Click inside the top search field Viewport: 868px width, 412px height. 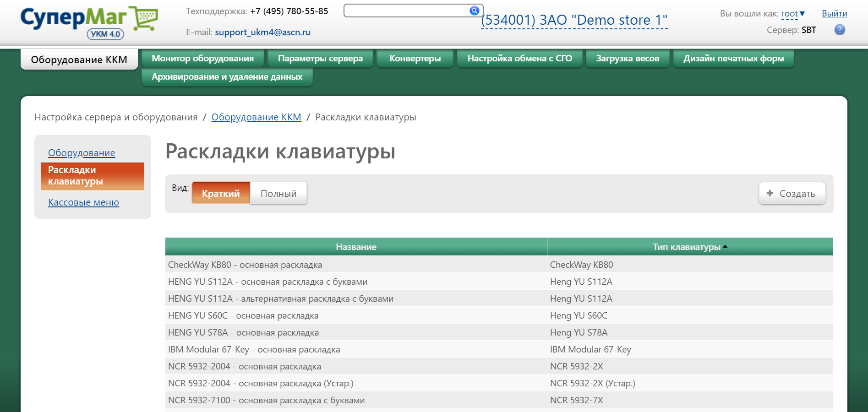click(x=406, y=11)
